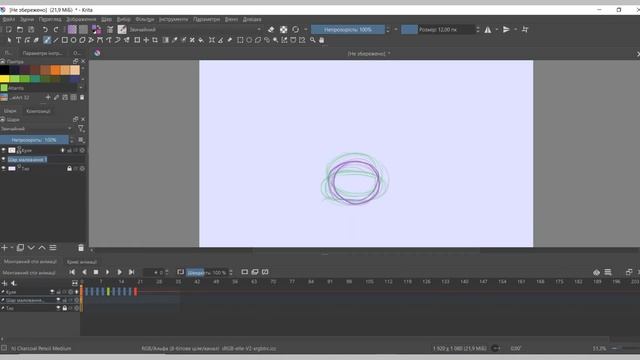Switch to the Animation Curves tab
This screenshot has height=360, width=640.
tap(82, 262)
